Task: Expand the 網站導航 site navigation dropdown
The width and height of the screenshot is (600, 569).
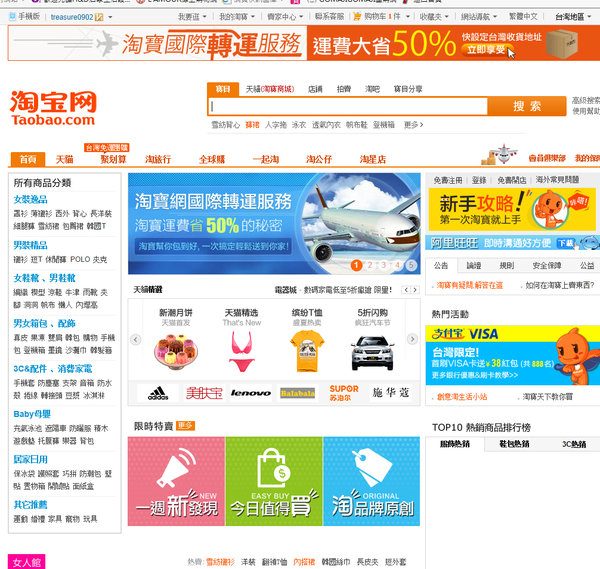Action: pos(495,17)
